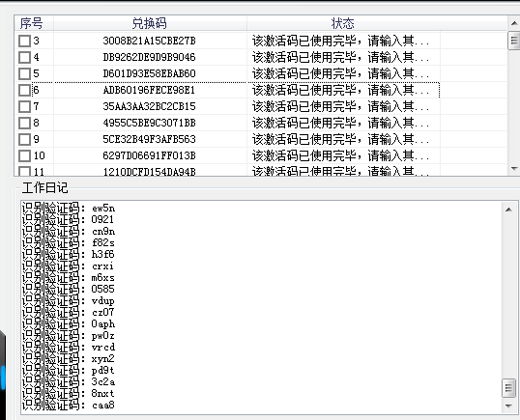The height and width of the screenshot is (420, 520).
Task: Click the status cell in row 10
Action: tap(343, 155)
